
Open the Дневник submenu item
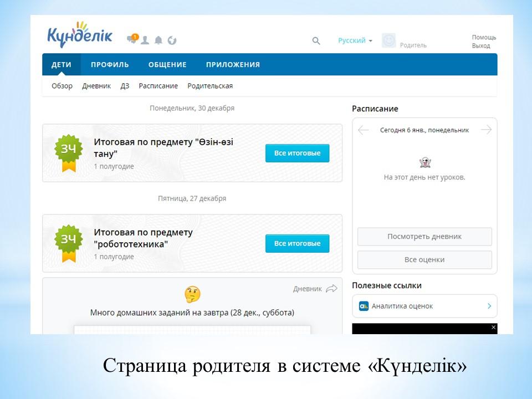pyautogui.click(x=96, y=86)
